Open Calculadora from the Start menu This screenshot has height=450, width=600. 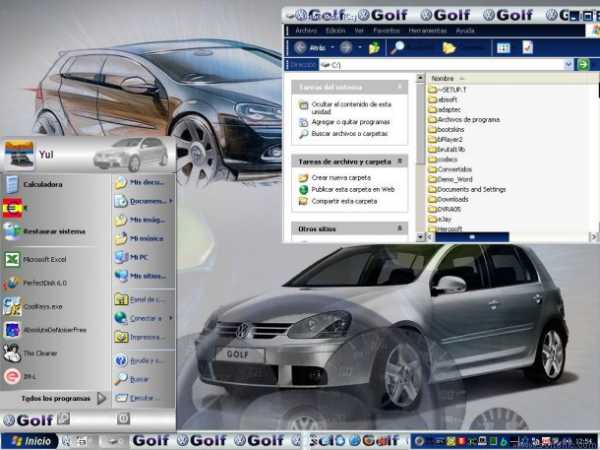[x=33, y=184]
